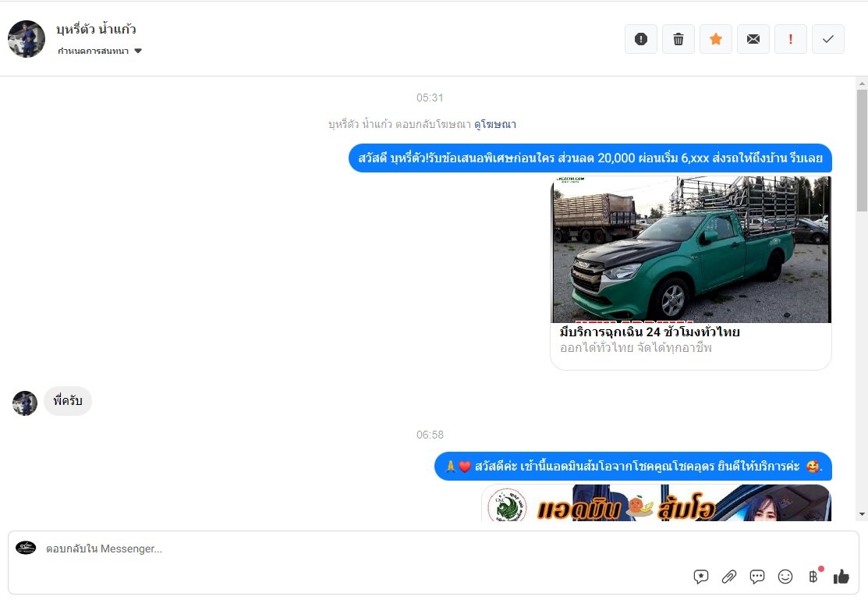The height and width of the screenshot is (600, 868).
Task: Open the Baht payment request icon
Action: (813, 577)
